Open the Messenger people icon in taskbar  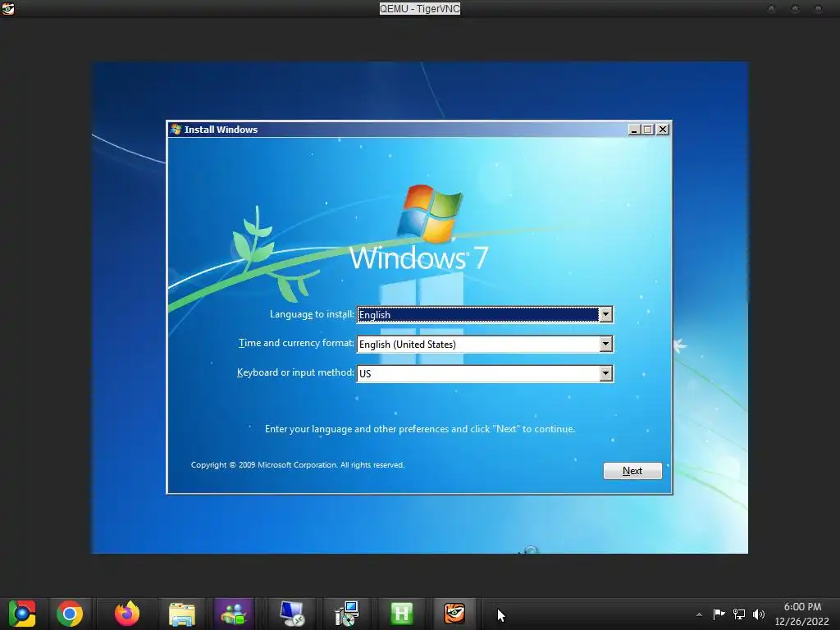point(234,614)
